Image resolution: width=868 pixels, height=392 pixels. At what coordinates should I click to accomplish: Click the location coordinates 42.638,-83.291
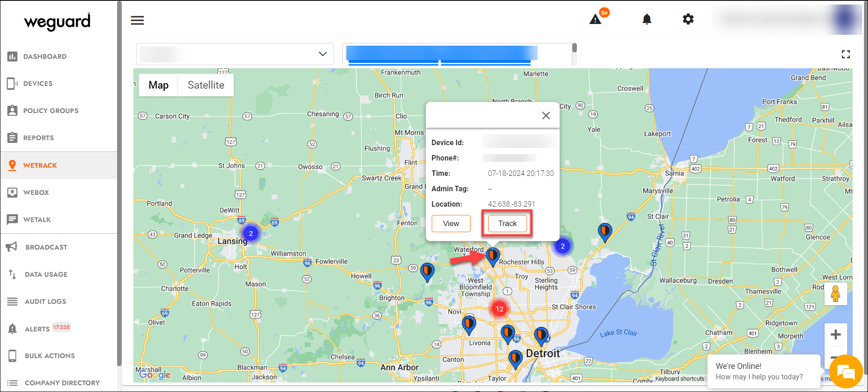point(511,204)
